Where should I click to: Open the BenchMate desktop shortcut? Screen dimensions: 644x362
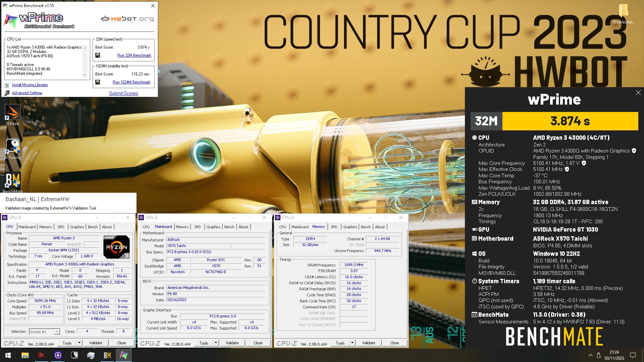(13, 183)
